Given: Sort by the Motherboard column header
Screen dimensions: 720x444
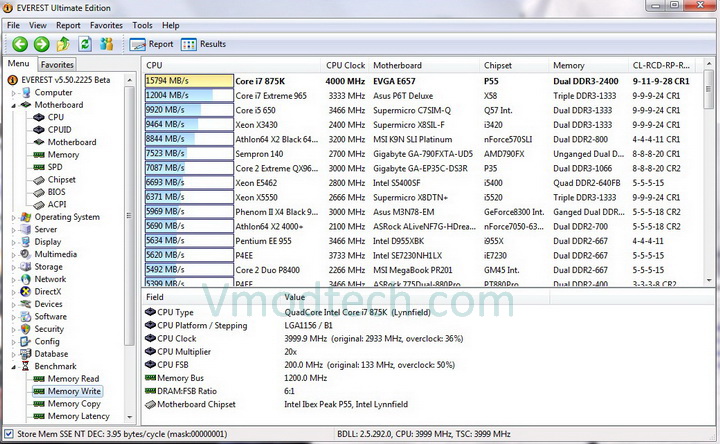Looking at the screenshot, I should pyautogui.click(x=424, y=65).
